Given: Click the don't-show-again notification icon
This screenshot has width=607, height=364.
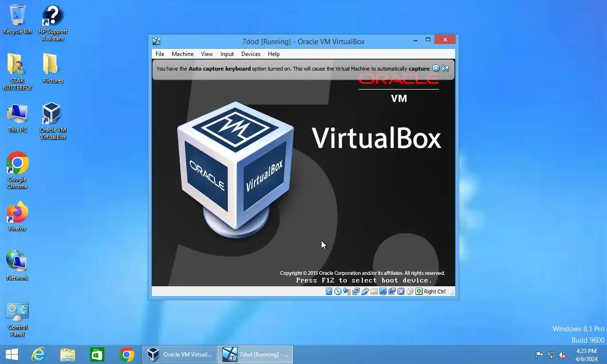Looking at the screenshot, I should (445, 68).
